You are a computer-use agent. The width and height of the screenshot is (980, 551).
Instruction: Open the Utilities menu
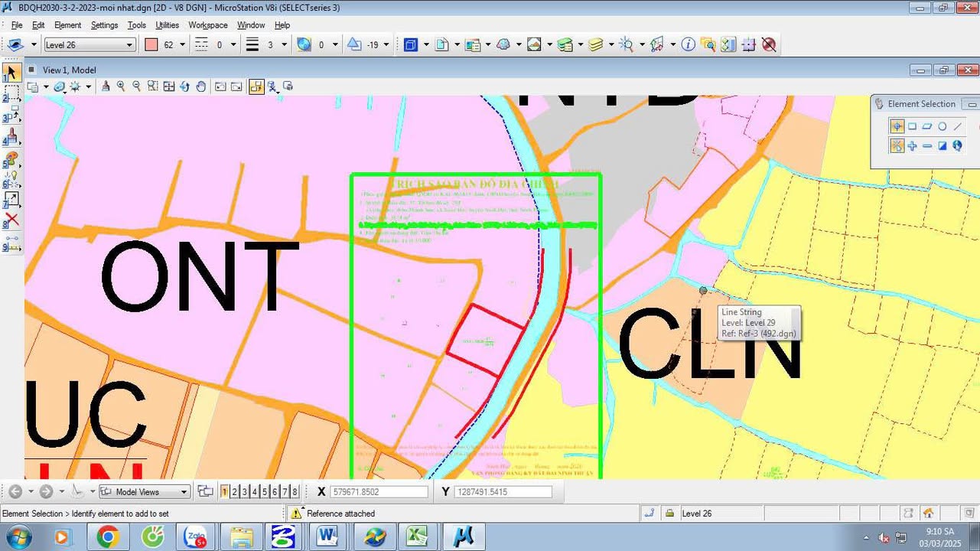(167, 25)
